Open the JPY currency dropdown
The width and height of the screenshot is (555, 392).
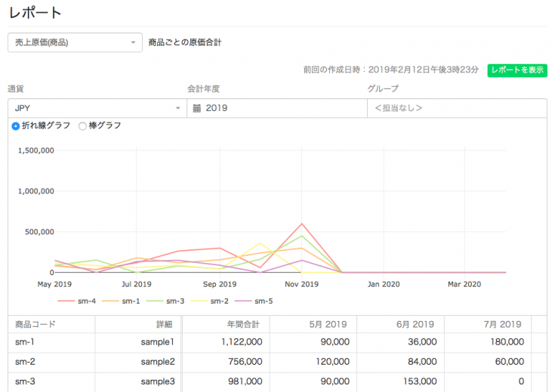pos(97,108)
